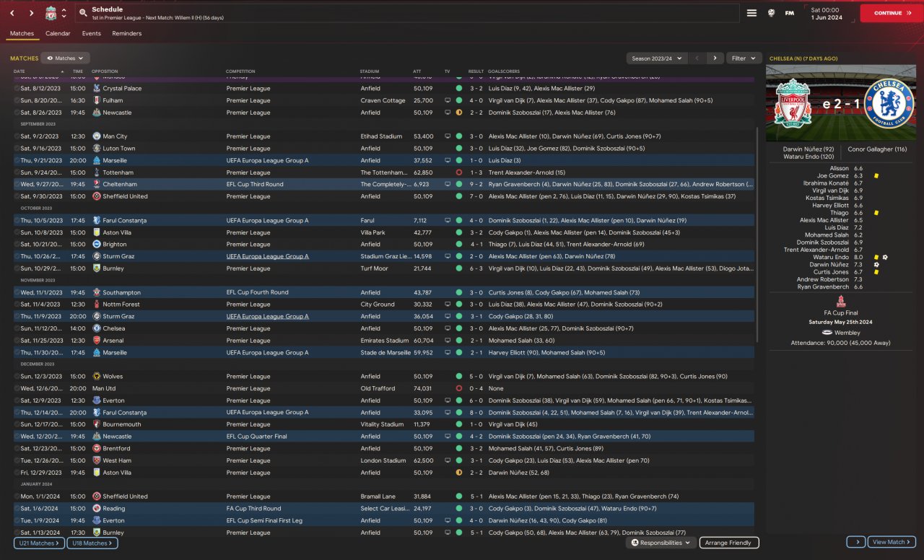Switch to the Matches tab
Screen dimensions: 924x560
tap(22, 33)
